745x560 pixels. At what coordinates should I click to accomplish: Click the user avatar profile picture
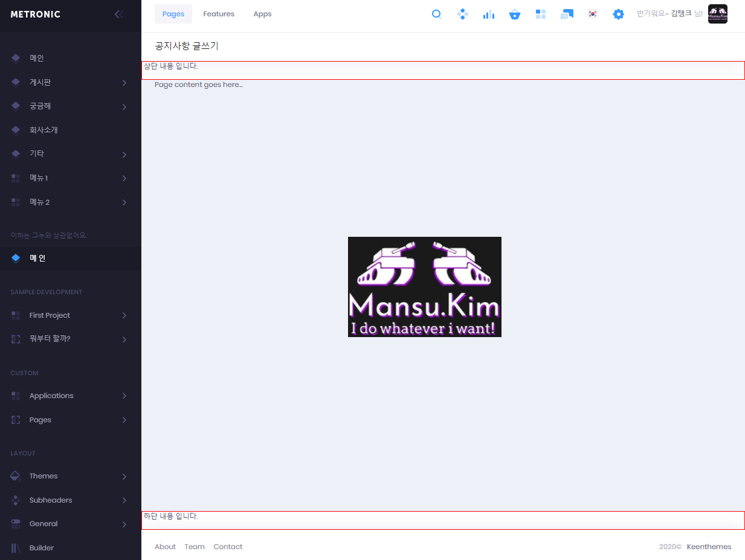click(x=717, y=14)
